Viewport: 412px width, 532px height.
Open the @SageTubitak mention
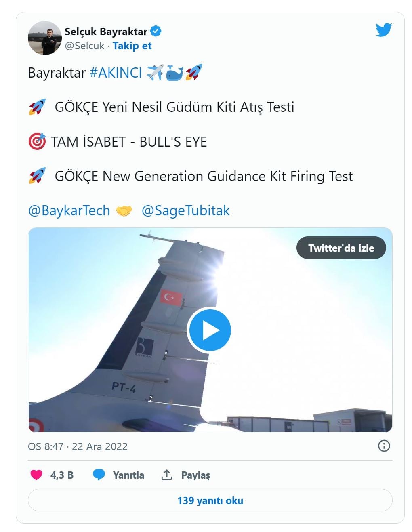pos(185,210)
